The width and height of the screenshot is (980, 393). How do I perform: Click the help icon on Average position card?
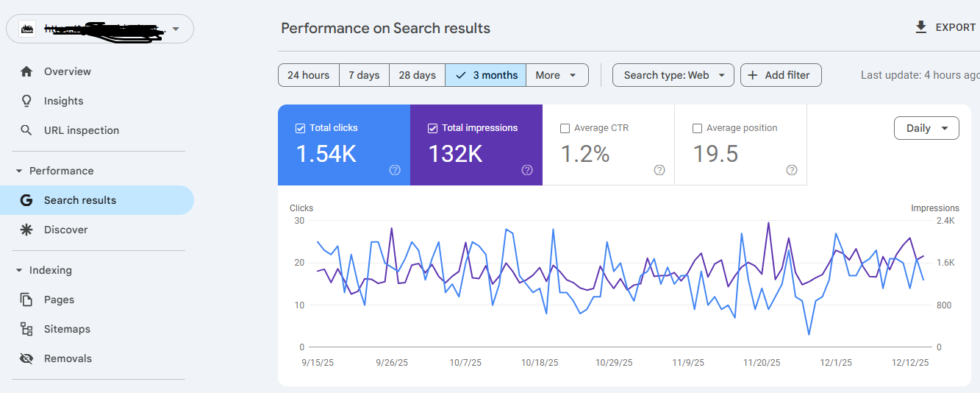[x=792, y=170]
